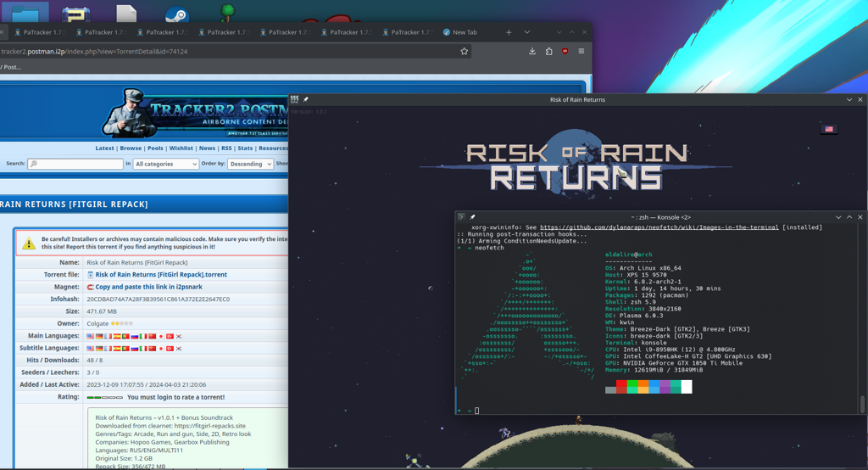Click the Post... bookmark in bookmarks bar
868x470 pixels.
(11, 67)
